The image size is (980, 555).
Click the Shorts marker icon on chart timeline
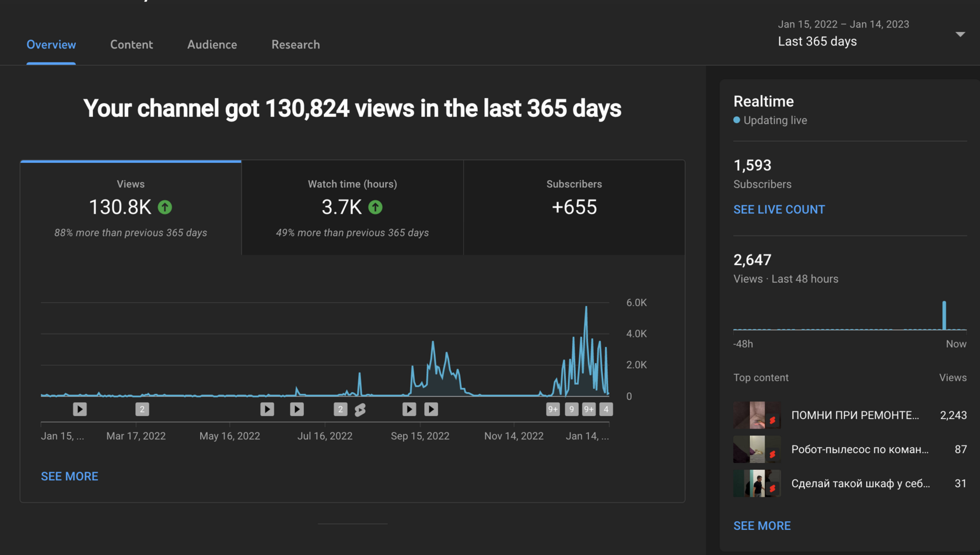click(360, 410)
